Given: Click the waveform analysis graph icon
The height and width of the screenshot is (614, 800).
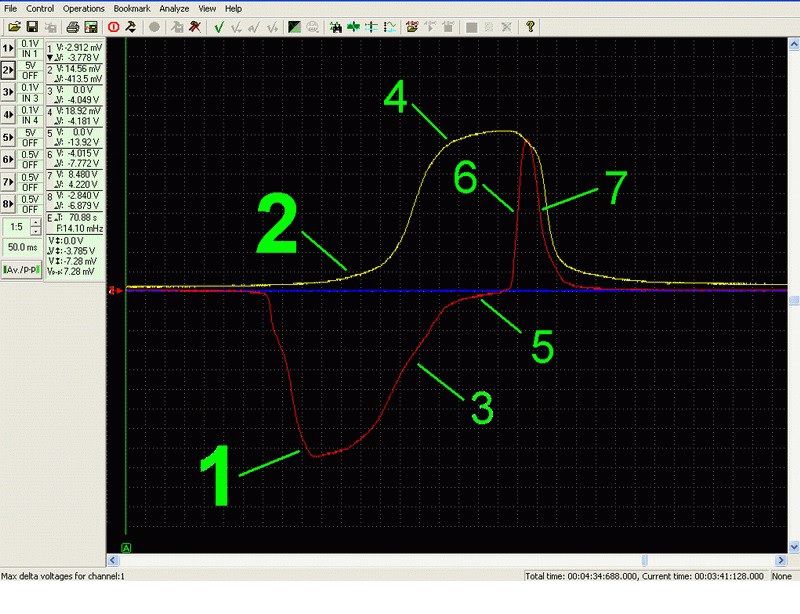Looking at the screenshot, I should pos(389,27).
